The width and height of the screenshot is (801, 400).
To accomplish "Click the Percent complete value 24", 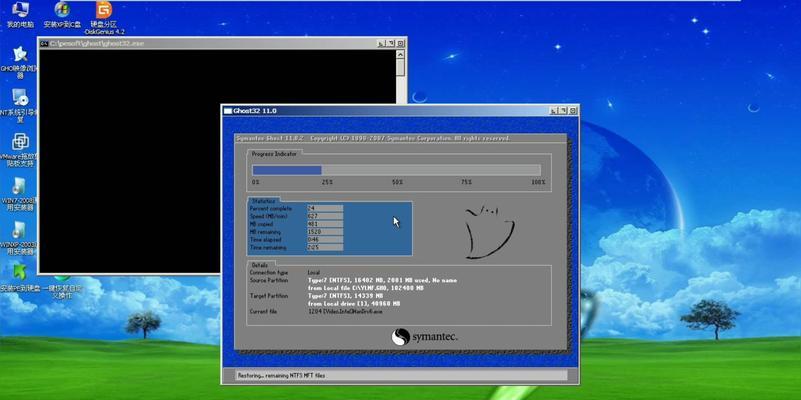I will (x=325, y=208).
